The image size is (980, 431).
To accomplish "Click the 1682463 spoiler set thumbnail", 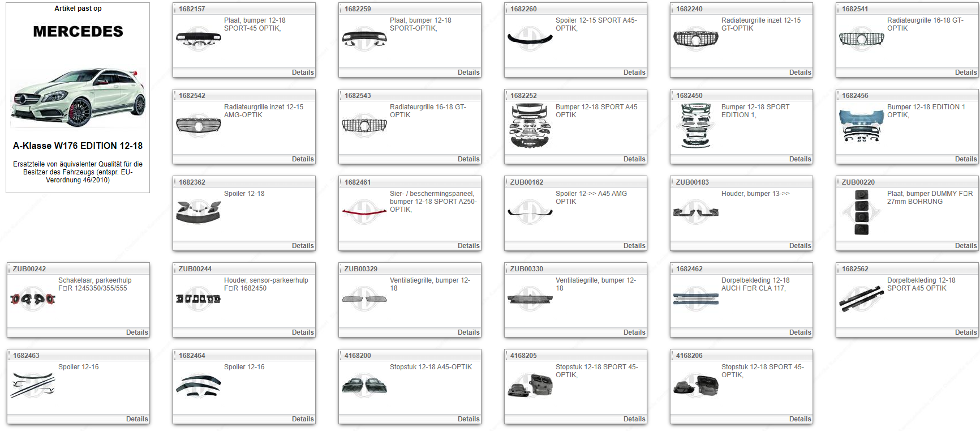I will [x=33, y=385].
